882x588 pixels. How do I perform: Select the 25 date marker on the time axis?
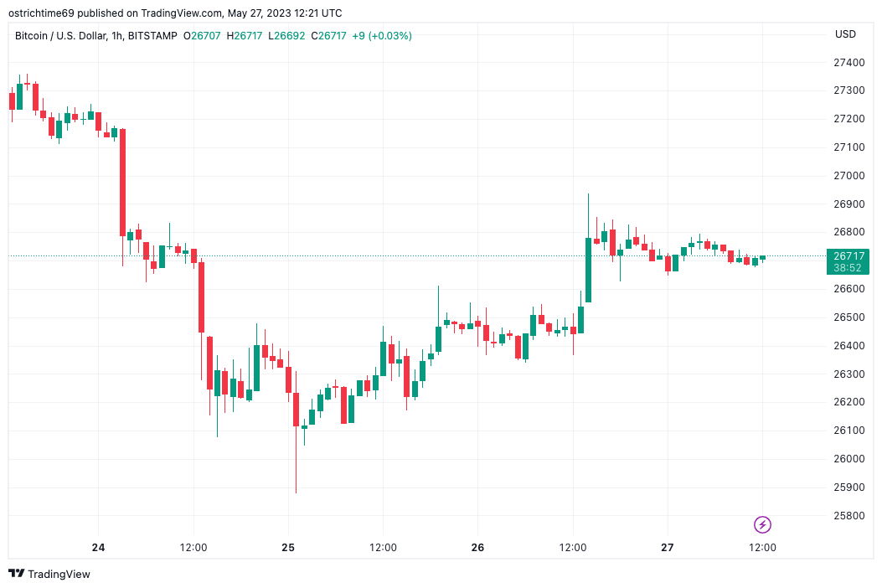(288, 548)
